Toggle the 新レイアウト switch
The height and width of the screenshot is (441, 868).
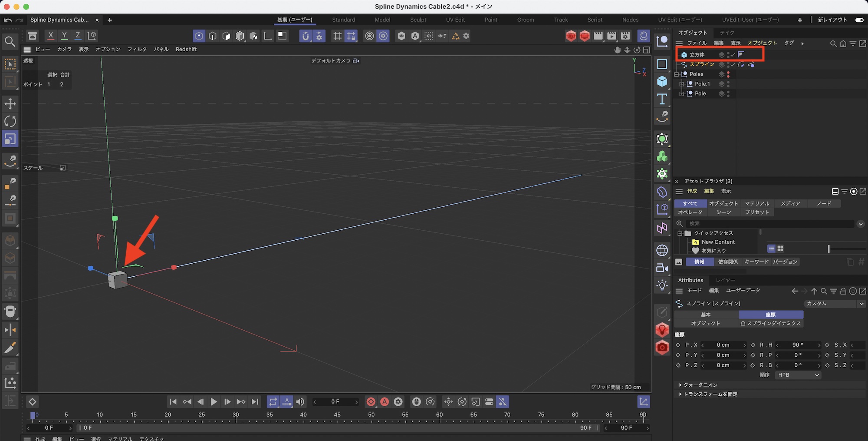tap(859, 20)
